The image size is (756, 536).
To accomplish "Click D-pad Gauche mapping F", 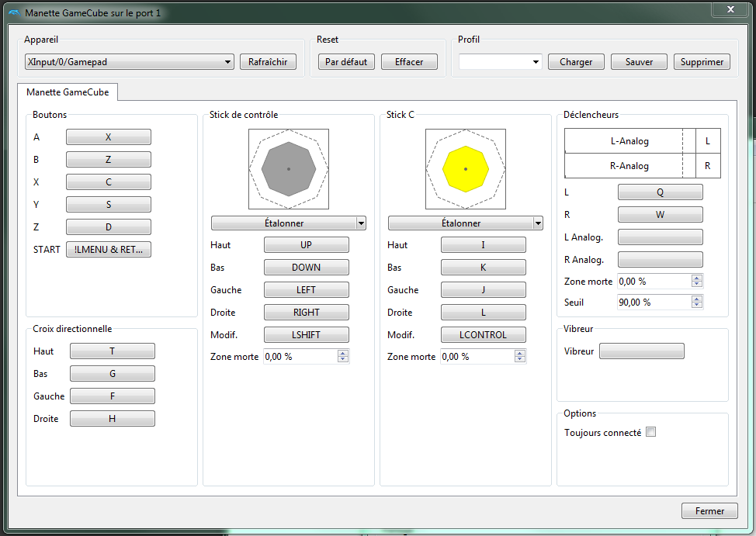I will tap(113, 396).
